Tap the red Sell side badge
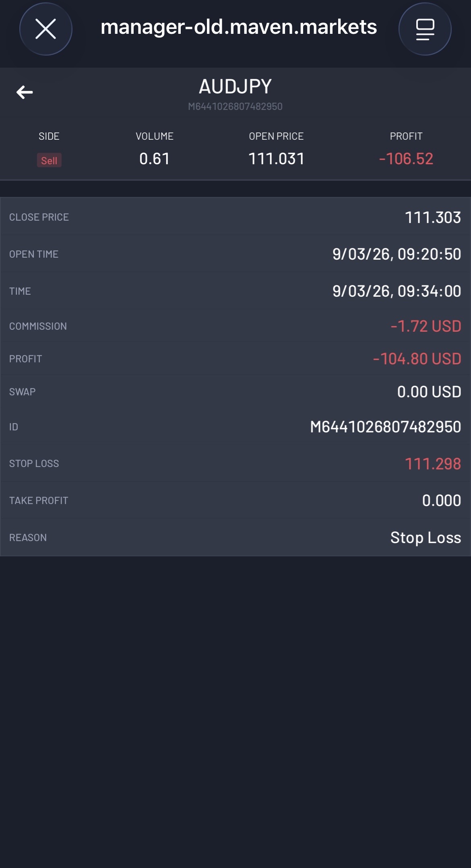The height and width of the screenshot is (868, 471). click(x=49, y=160)
